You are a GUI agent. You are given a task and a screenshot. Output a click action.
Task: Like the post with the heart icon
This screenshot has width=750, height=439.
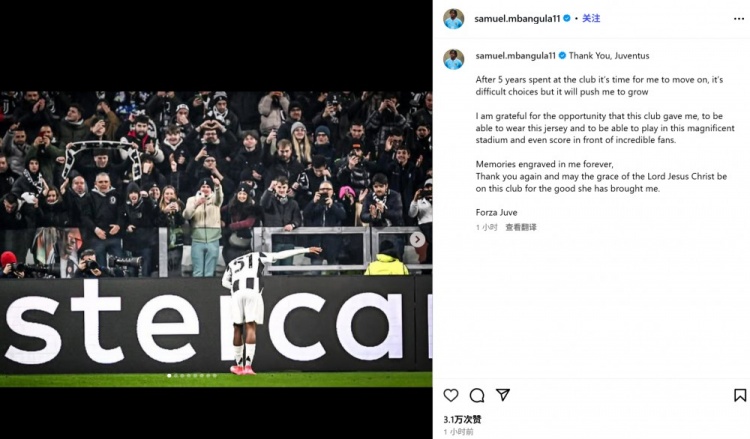(451, 395)
